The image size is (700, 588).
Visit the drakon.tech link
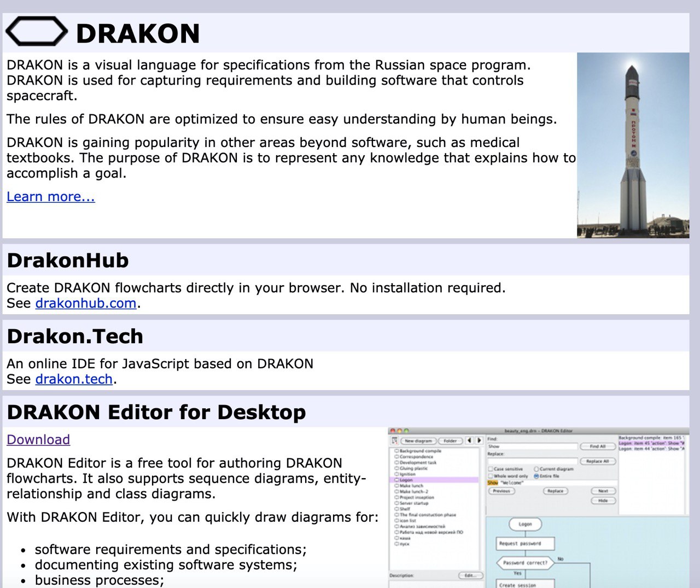74,379
